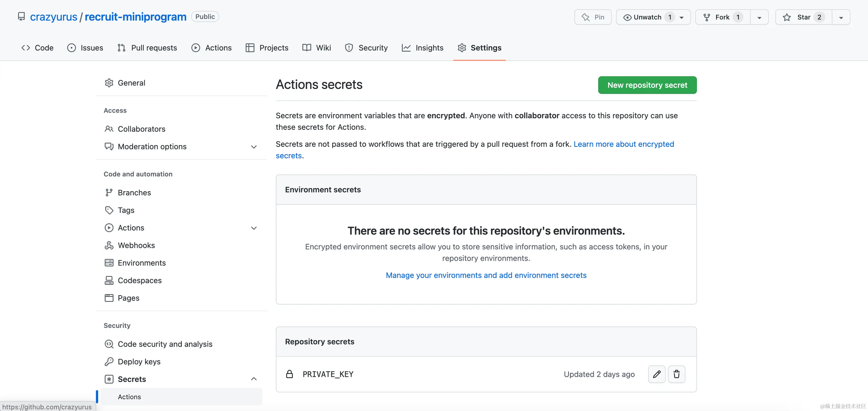This screenshot has height=411, width=868.
Task: Click the key icon beside Deploy keys
Action: click(109, 361)
